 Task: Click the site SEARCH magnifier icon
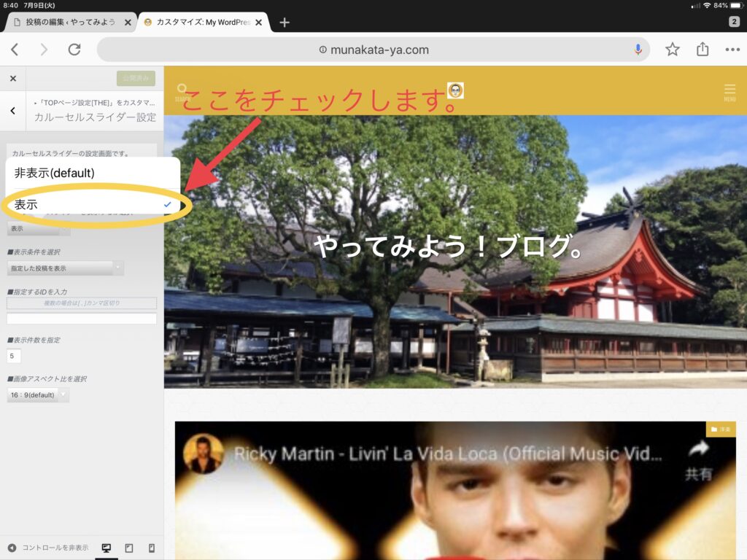[182, 91]
